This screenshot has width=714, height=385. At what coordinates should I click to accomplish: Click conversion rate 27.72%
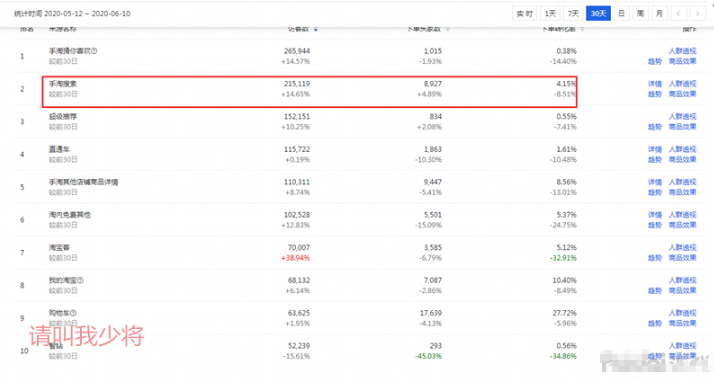tap(565, 313)
